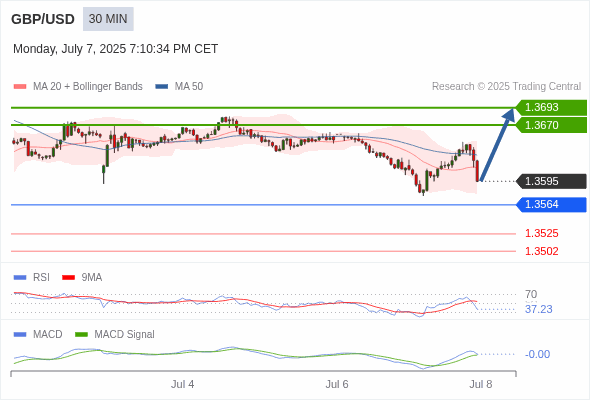Select the 1.3693 resistance price tag

551,107
